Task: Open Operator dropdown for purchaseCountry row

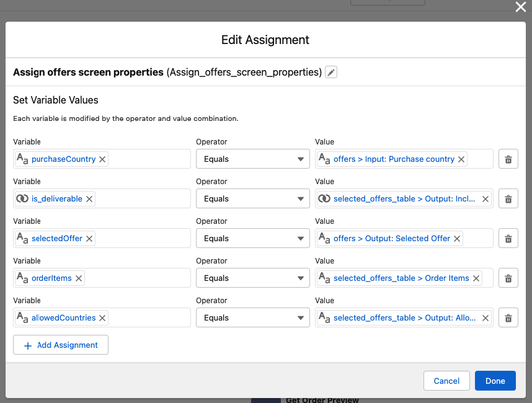Action: (252, 159)
